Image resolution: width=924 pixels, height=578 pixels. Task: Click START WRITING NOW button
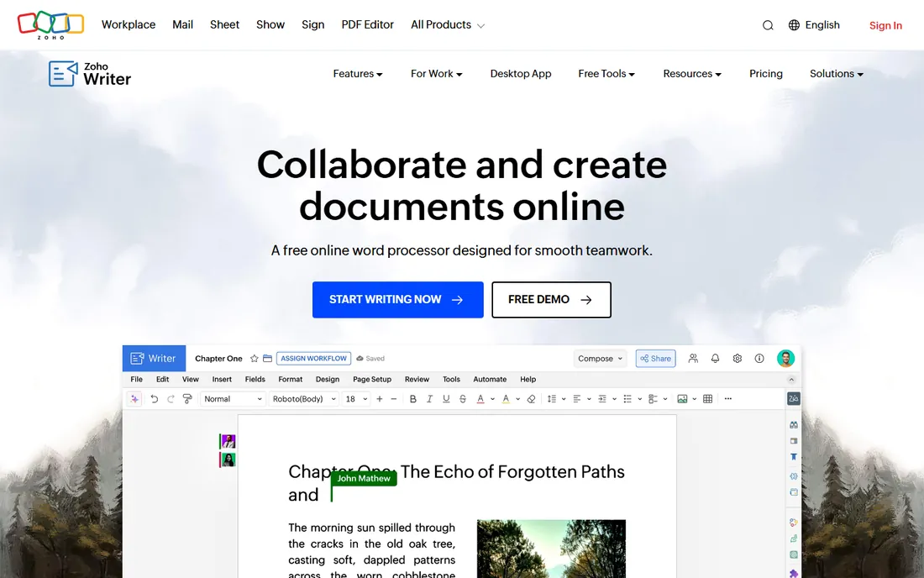398,300
